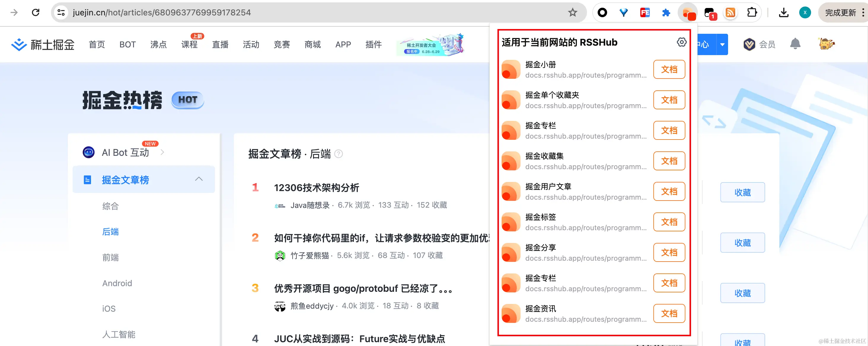The image size is (868, 346).
Task: Select iOS category in the sidebar
Action: [108, 309]
